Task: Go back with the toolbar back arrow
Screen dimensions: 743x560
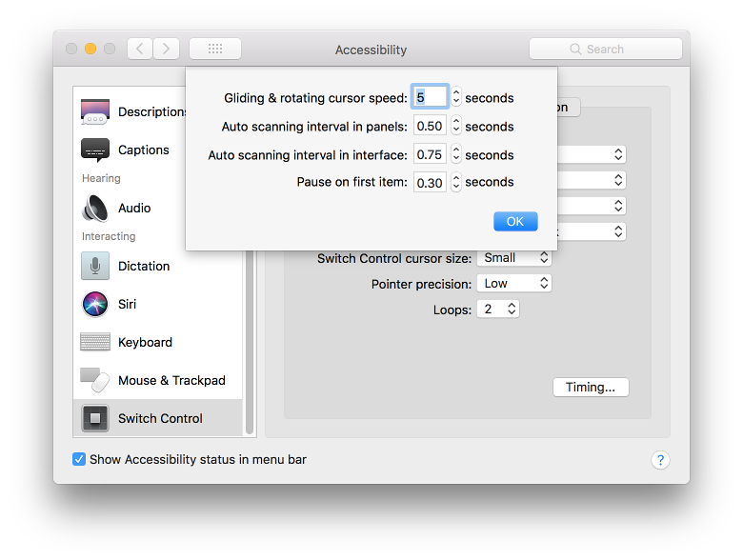Action: coord(140,49)
